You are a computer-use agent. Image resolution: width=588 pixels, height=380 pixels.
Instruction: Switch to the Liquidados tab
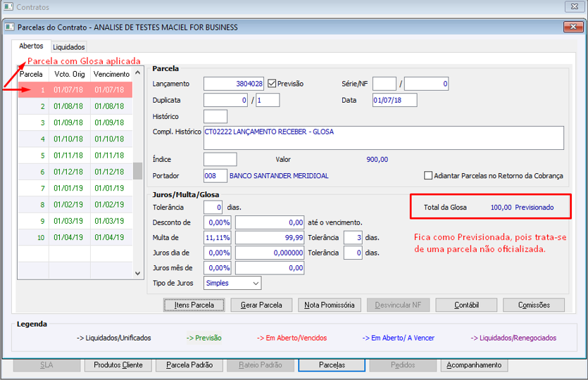click(x=68, y=47)
